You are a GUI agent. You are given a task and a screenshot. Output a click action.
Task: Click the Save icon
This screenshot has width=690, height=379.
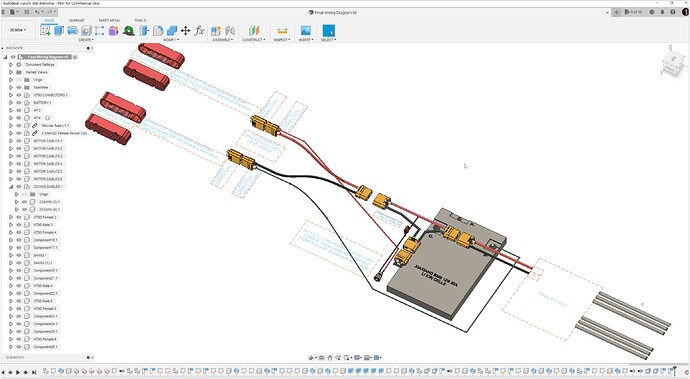pos(26,12)
